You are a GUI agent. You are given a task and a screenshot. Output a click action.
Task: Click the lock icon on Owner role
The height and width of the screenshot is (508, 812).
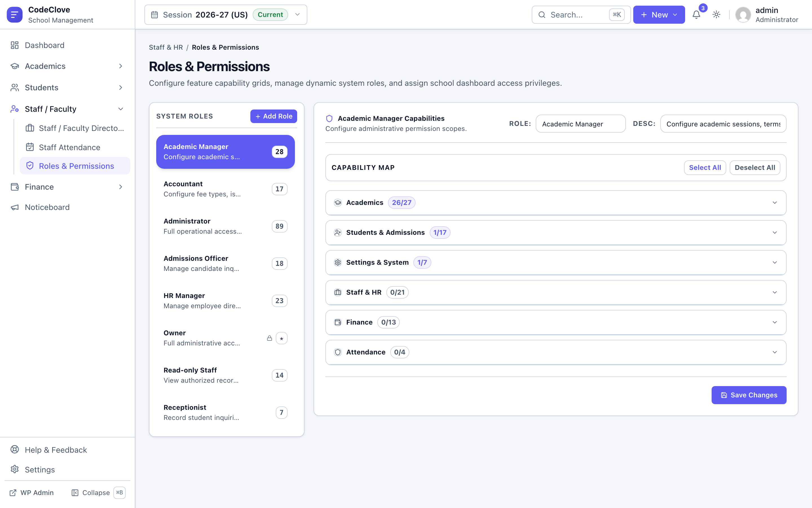pyautogui.click(x=270, y=338)
